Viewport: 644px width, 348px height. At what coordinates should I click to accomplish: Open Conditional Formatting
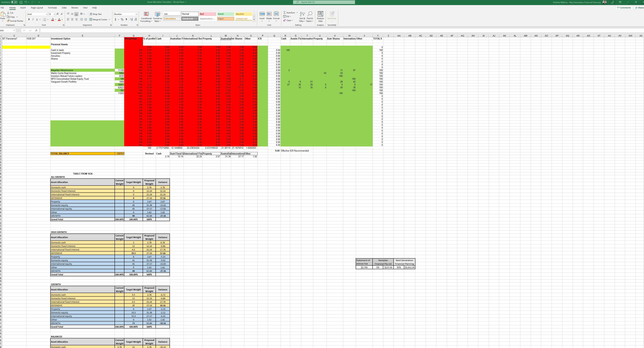[x=146, y=17]
